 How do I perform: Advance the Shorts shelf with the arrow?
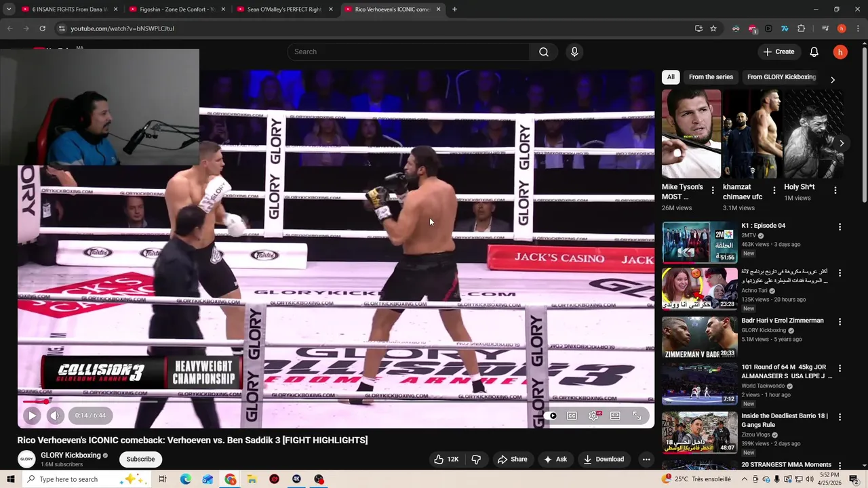tap(842, 143)
